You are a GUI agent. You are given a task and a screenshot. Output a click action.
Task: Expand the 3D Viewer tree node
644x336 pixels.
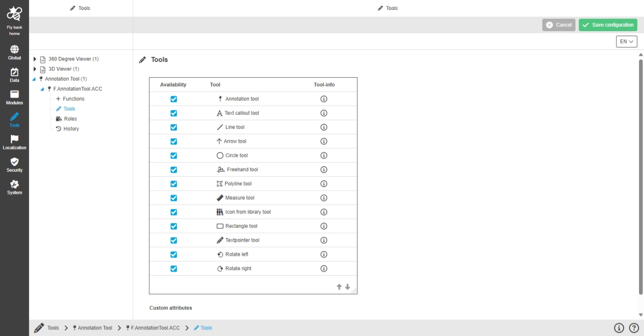coord(35,69)
